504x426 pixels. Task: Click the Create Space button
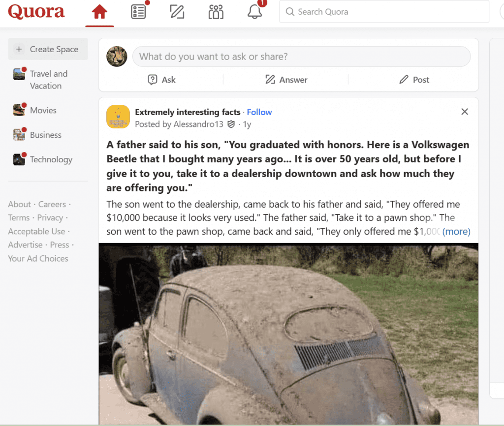tap(48, 49)
